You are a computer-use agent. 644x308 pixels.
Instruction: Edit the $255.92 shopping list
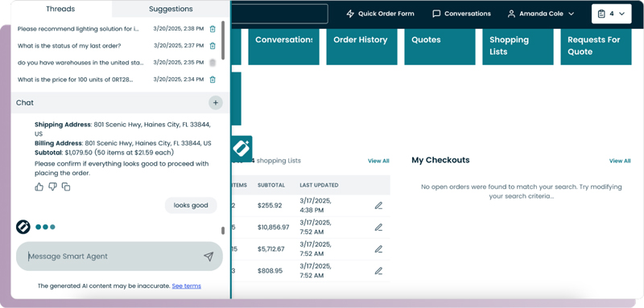pyautogui.click(x=378, y=206)
